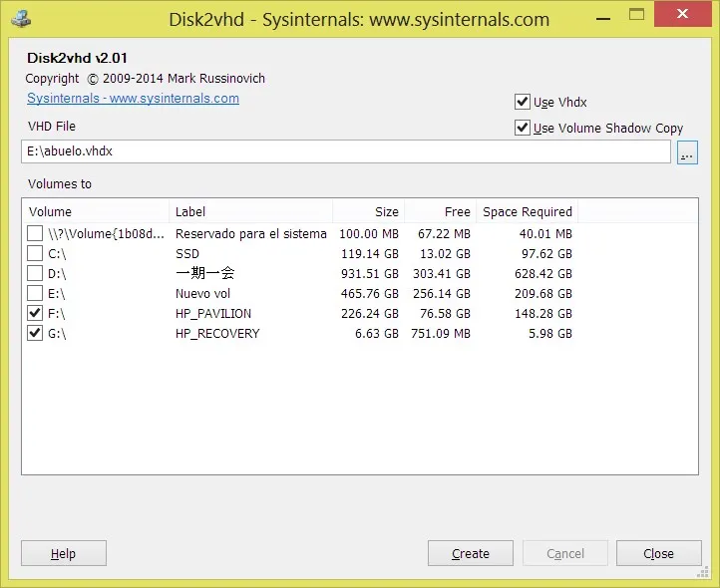Sort by Space Required column header

pos(527,211)
